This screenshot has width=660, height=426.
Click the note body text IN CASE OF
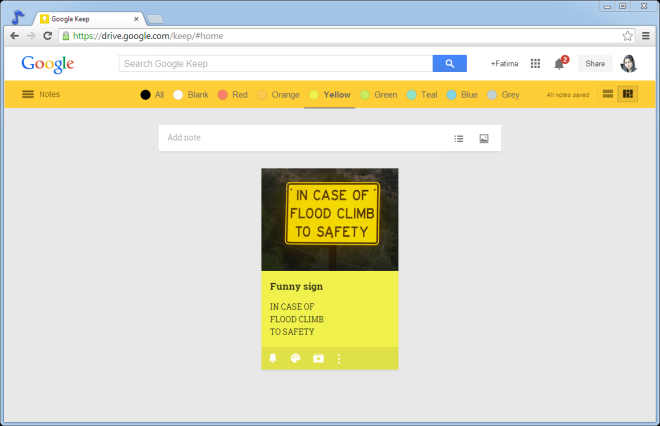click(x=292, y=306)
